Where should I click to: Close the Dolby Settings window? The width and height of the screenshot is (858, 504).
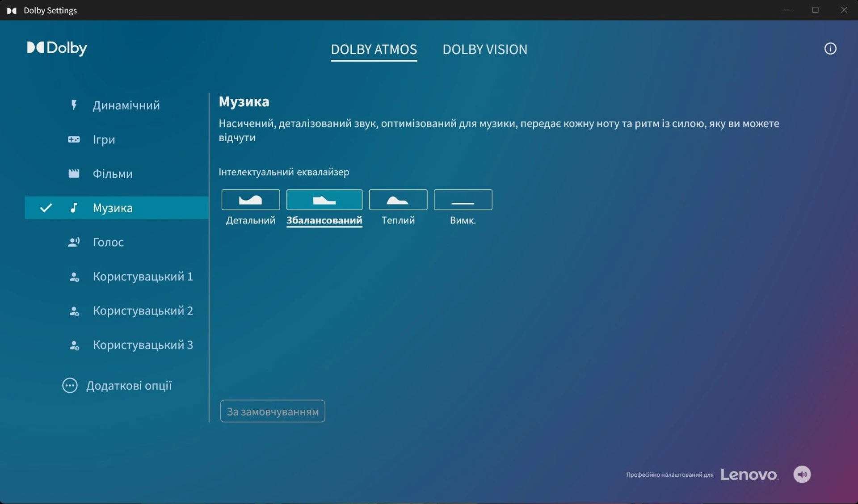(x=844, y=10)
